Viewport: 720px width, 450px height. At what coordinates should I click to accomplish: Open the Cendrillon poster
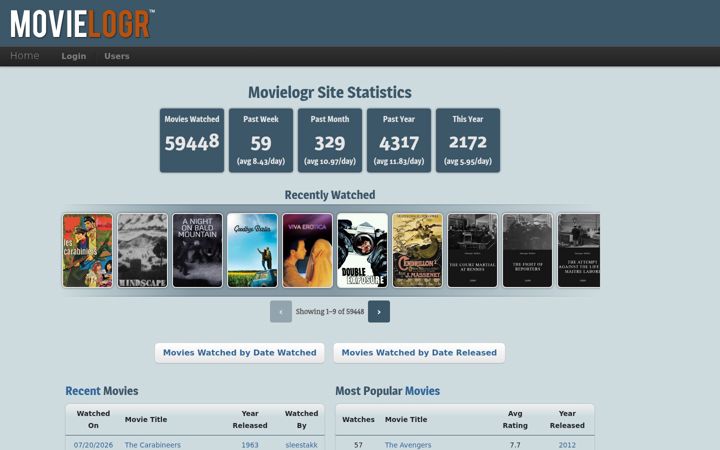(x=417, y=251)
